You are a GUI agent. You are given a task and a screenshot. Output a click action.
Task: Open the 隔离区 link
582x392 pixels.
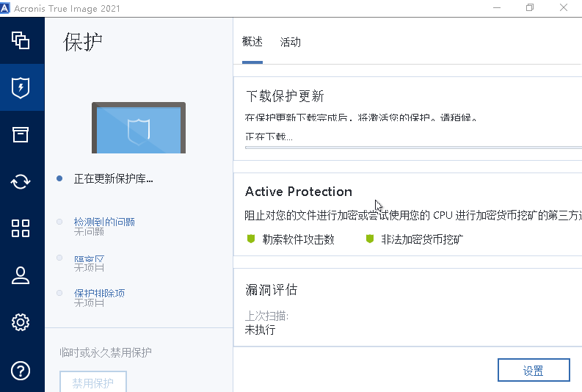pos(89,258)
